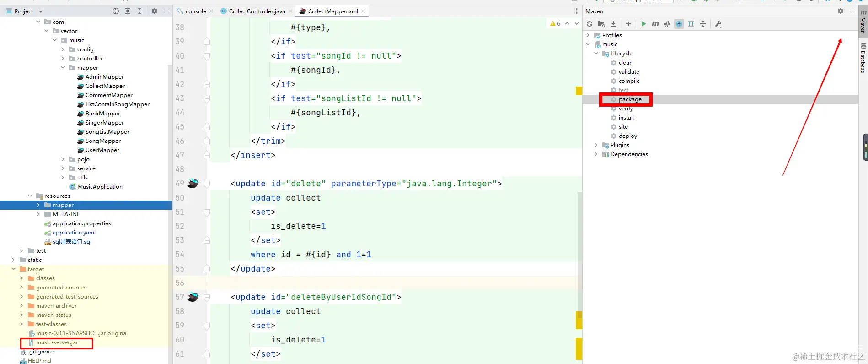Click Generate Sources and Update Folders icon

coord(601,24)
